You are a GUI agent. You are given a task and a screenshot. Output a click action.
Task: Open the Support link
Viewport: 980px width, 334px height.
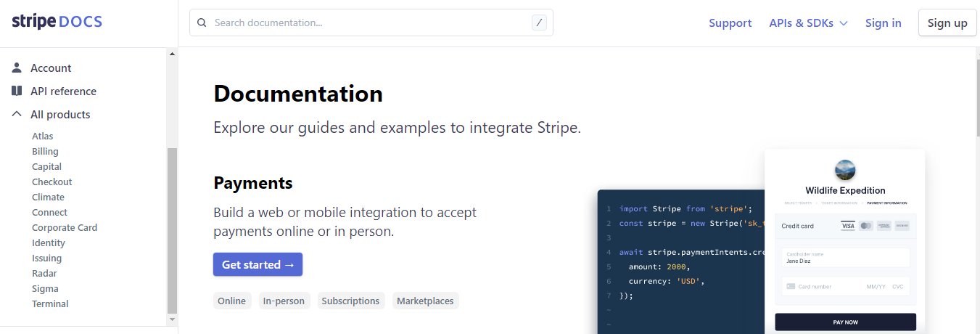730,23
